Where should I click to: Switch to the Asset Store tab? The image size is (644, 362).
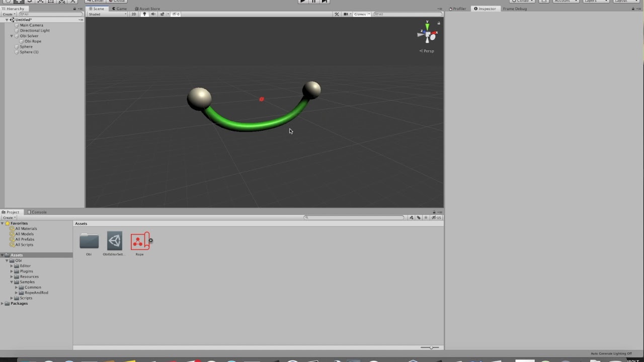[147, 9]
